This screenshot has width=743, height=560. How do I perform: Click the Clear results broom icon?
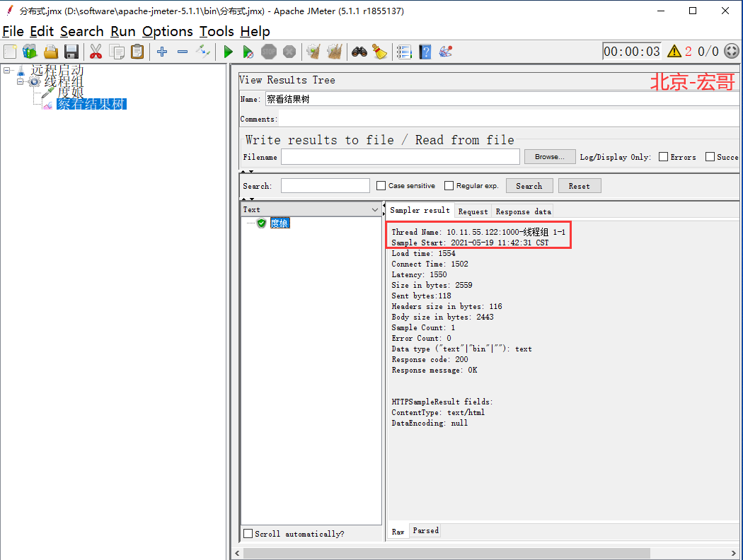pyautogui.click(x=313, y=52)
